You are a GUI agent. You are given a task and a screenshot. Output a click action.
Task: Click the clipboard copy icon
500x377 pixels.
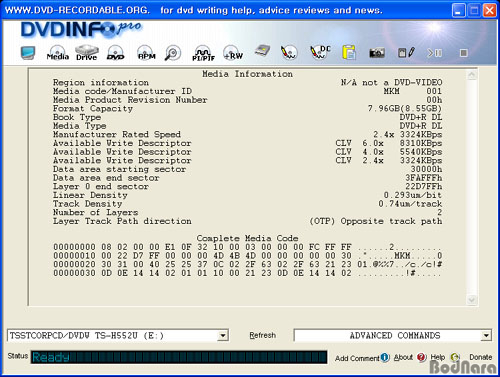tap(349, 53)
